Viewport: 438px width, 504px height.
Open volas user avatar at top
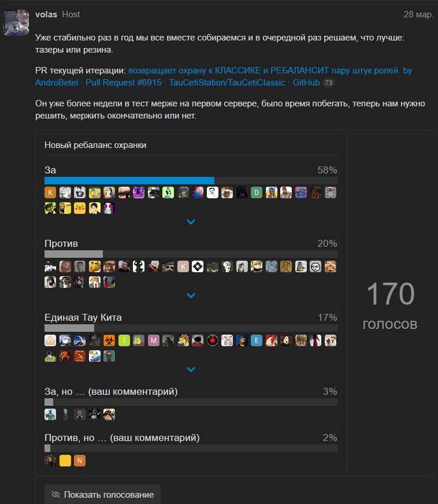click(16, 23)
